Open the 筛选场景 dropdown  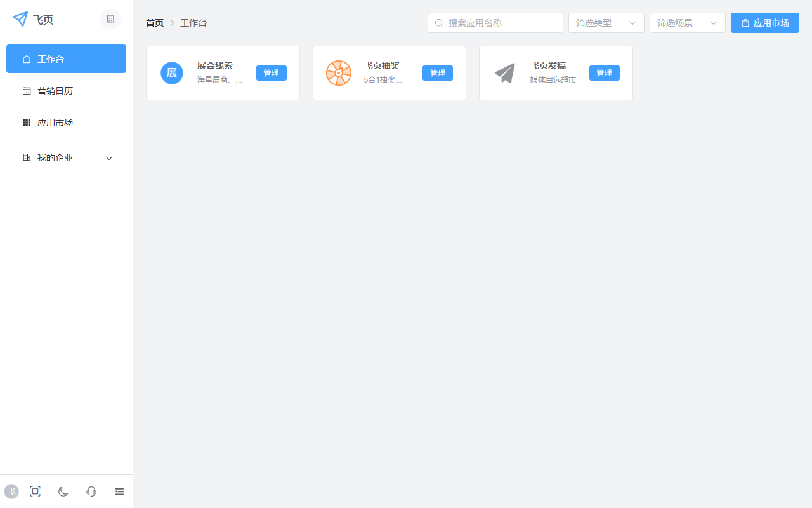click(x=687, y=22)
